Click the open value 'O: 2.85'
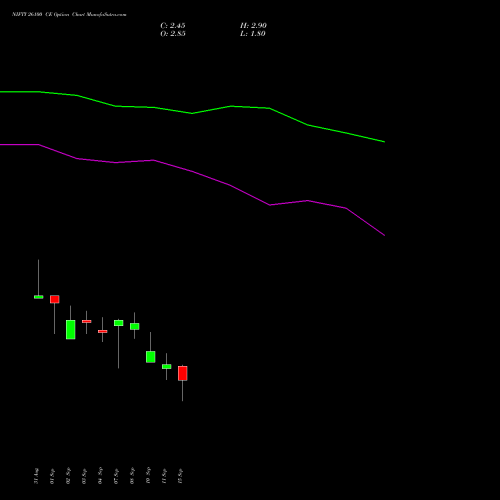Image resolution: width=500 pixels, height=500 pixels. (x=173, y=34)
